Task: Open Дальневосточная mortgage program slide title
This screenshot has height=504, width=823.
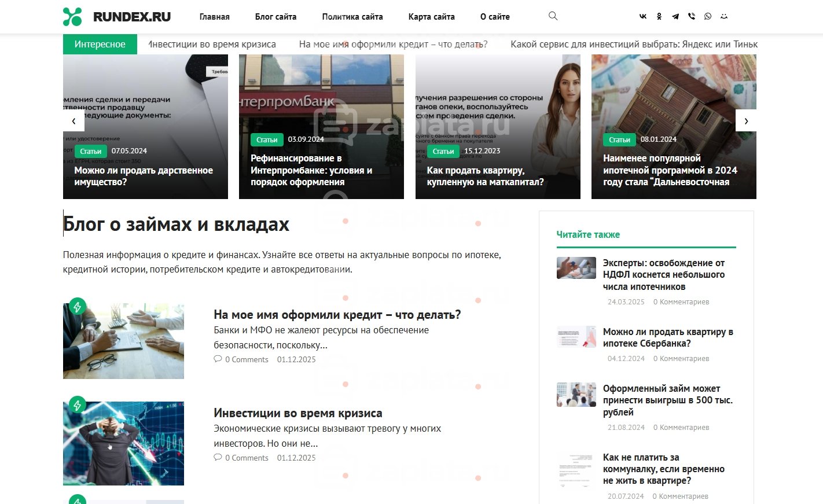Action: coord(670,170)
